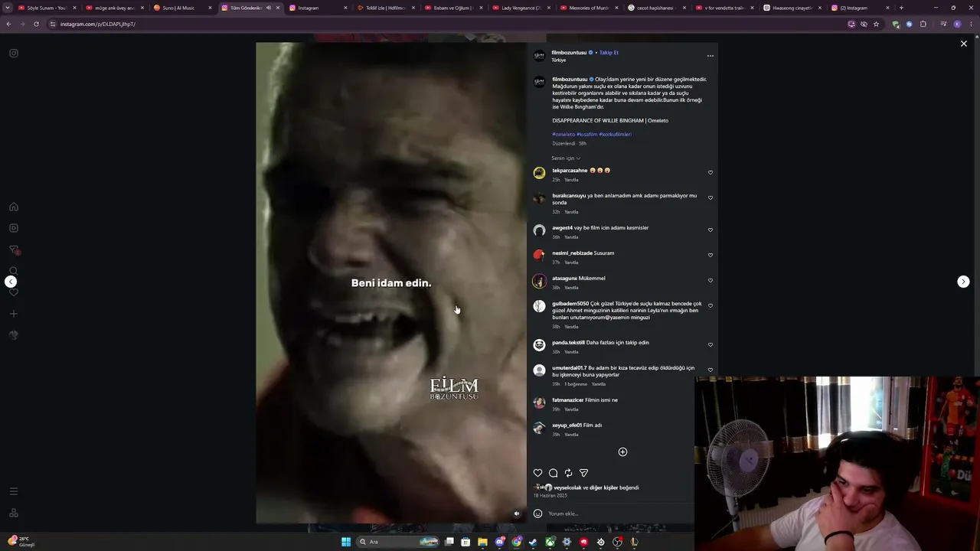Bookmark this page with the star icon
The height and width of the screenshot is (551, 980).
click(x=876, y=24)
